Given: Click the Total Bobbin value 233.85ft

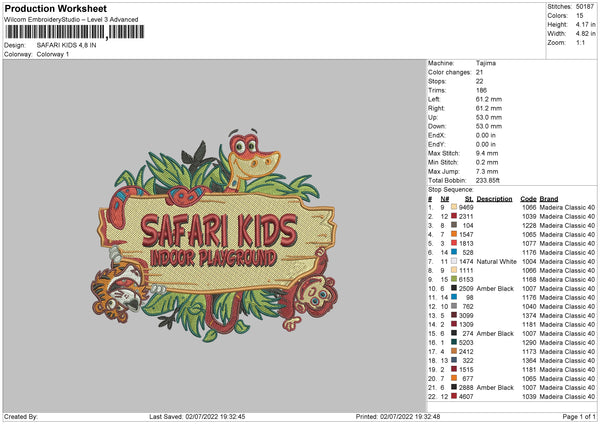Looking at the screenshot, I should click(488, 180).
